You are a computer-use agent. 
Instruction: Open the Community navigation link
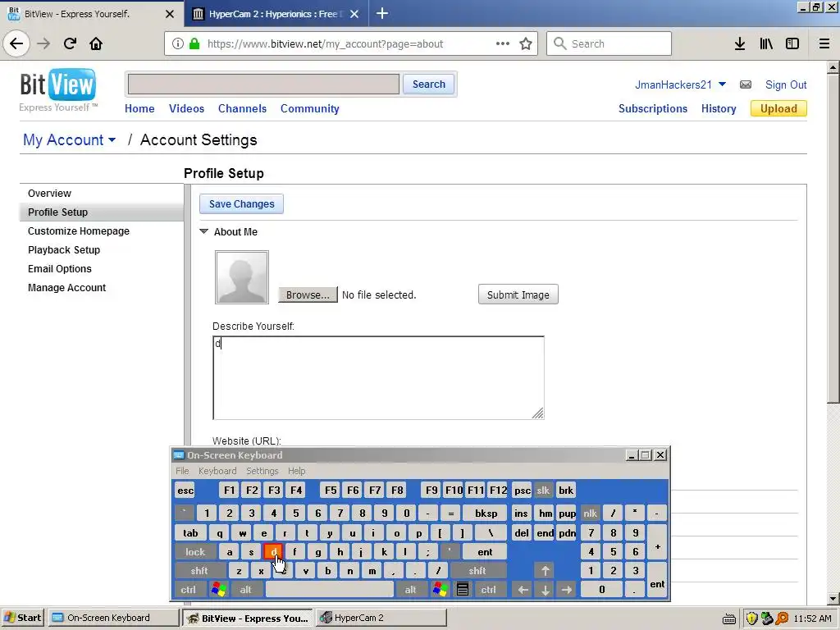(x=309, y=108)
